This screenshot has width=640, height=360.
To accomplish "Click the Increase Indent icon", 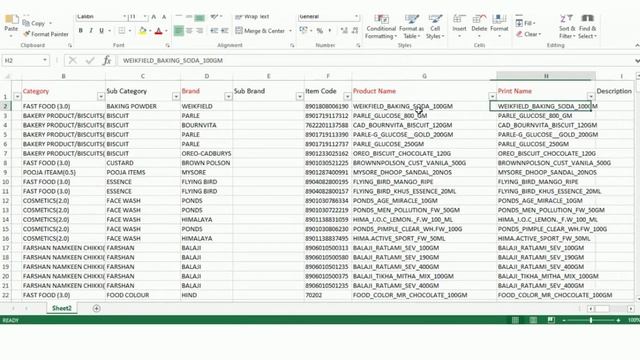I will (224, 31).
